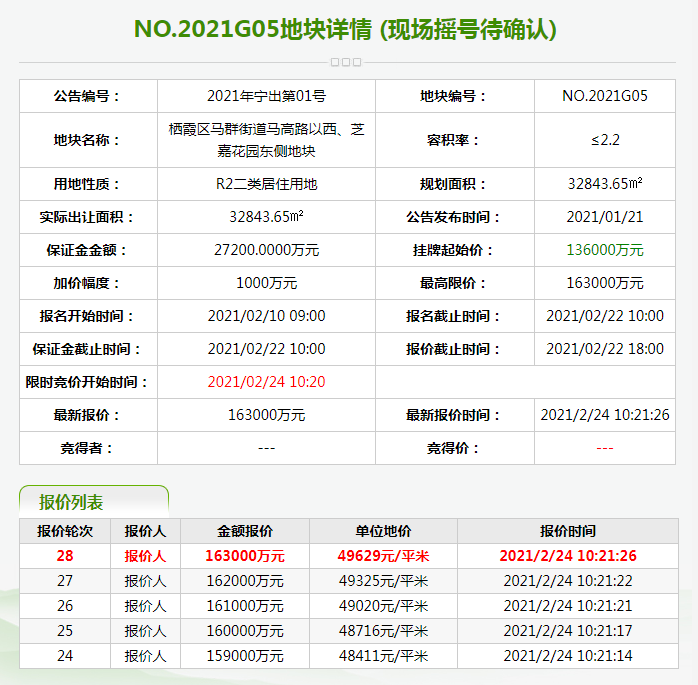Select plot ratio value ≤2.2
Screen dimensions: 698x685
click(605, 140)
